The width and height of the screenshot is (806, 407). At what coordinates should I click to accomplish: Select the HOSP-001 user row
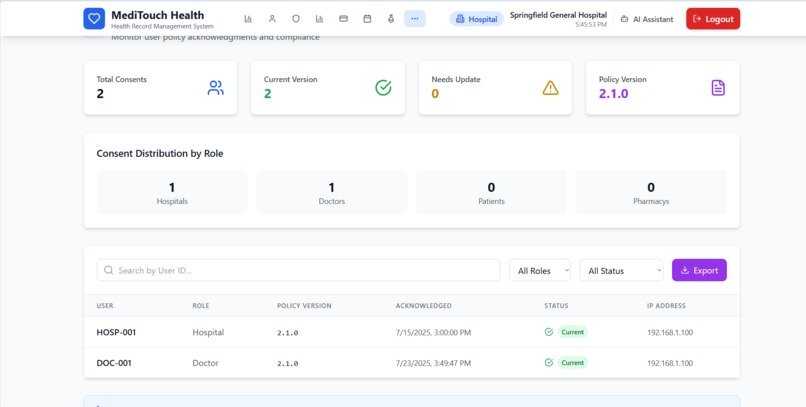(x=412, y=332)
